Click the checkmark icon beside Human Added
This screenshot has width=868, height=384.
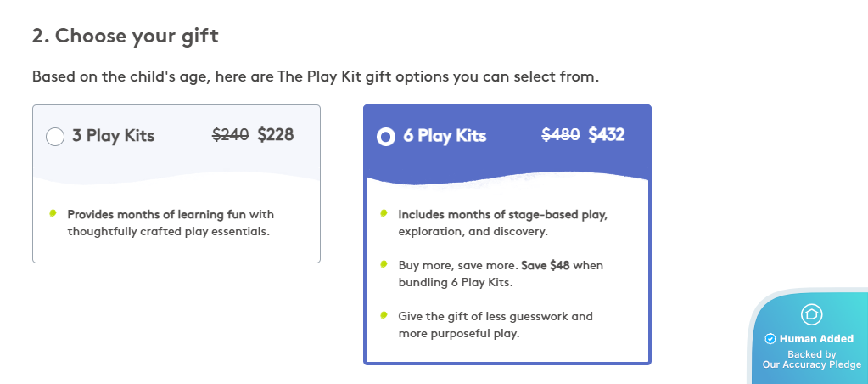tap(770, 338)
